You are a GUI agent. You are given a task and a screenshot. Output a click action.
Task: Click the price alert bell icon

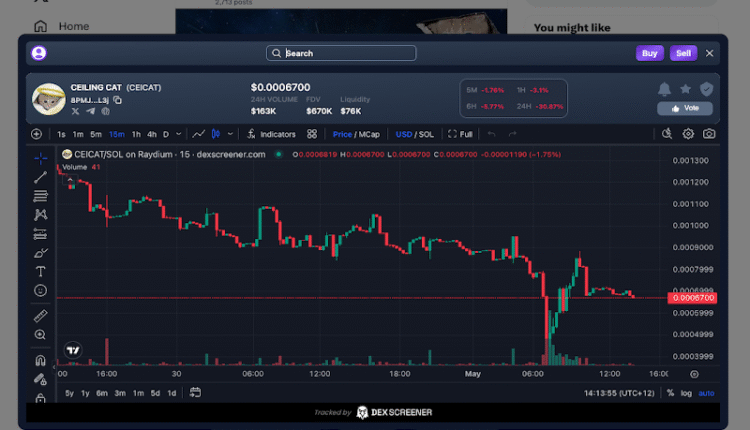click(x=664, y=89)
